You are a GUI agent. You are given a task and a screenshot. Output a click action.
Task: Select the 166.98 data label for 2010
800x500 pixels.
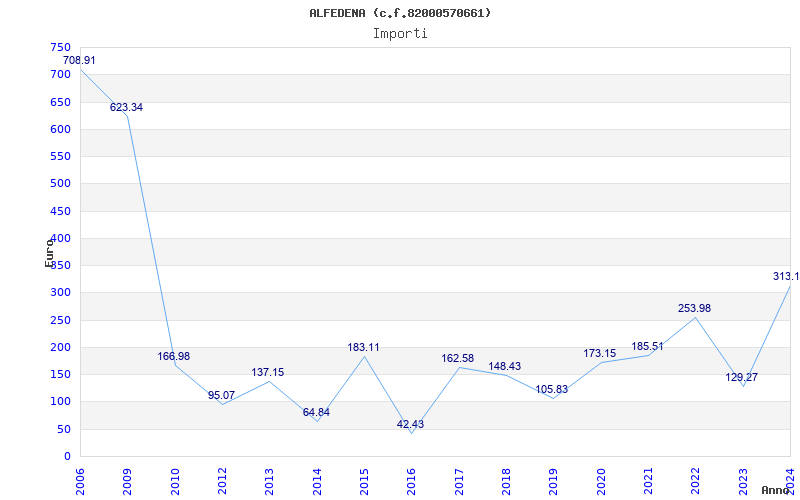tap(174, 356)
